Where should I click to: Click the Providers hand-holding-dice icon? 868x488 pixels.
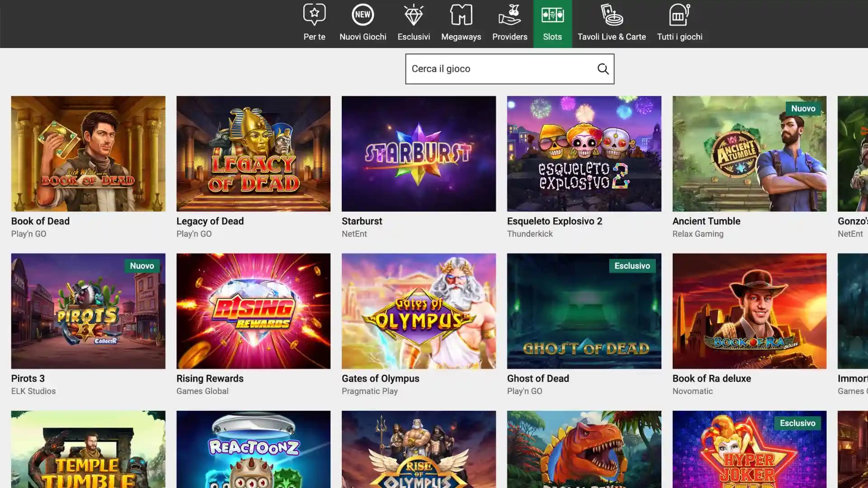[509, 14]
